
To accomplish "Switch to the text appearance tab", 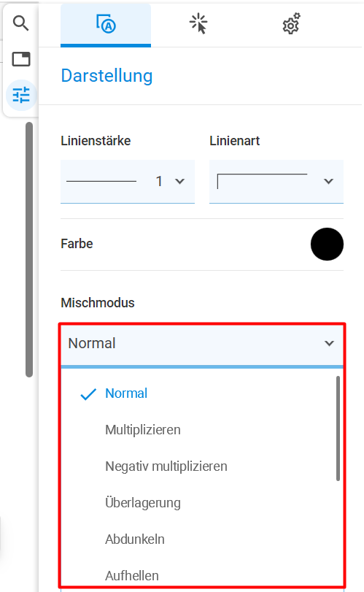I will (x=106, y=25).
